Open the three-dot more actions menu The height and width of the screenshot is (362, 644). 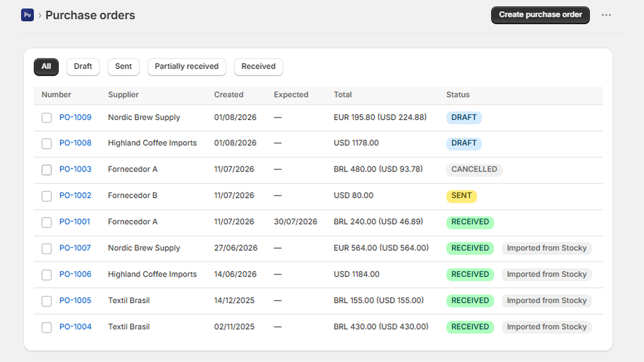click(606, 15)
